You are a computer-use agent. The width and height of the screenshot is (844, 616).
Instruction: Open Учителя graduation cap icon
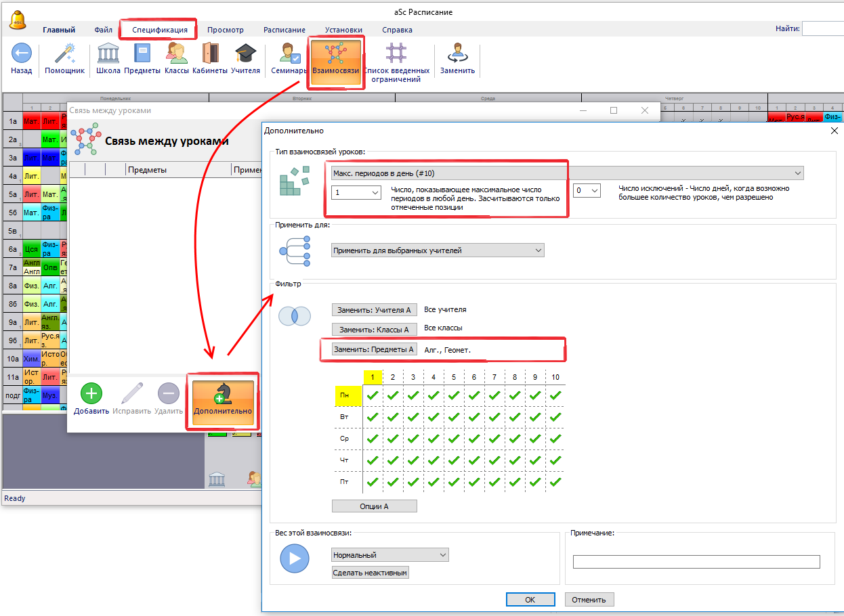point(245,54)
